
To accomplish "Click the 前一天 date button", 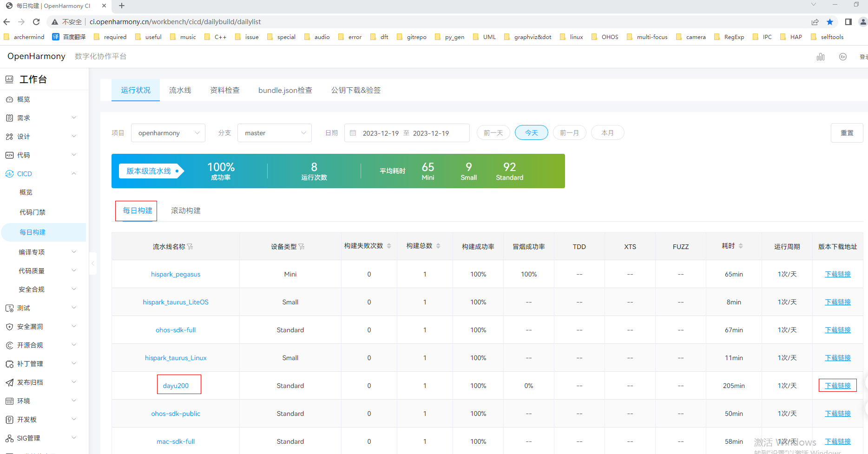I will pos(493,133).
